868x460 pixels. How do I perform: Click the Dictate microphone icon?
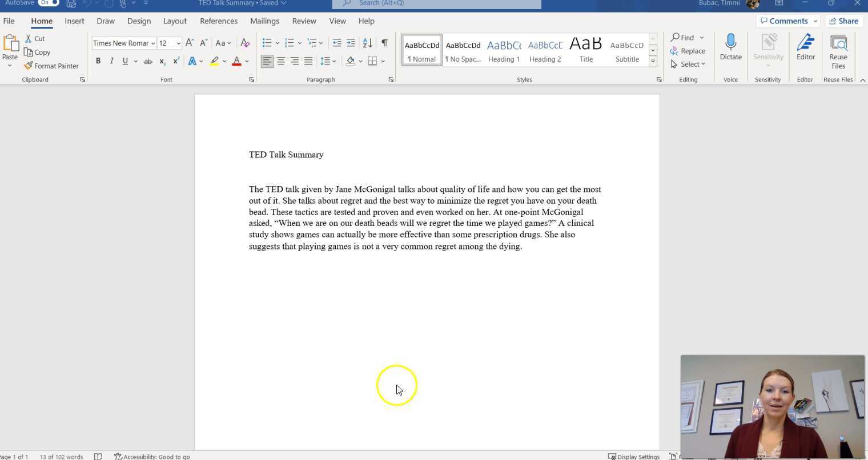[730, 43]
